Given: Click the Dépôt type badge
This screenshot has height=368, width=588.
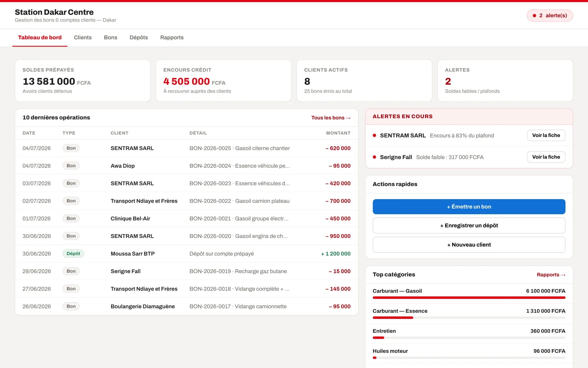Looking at the screenshot, I should [x=73, y=254].
